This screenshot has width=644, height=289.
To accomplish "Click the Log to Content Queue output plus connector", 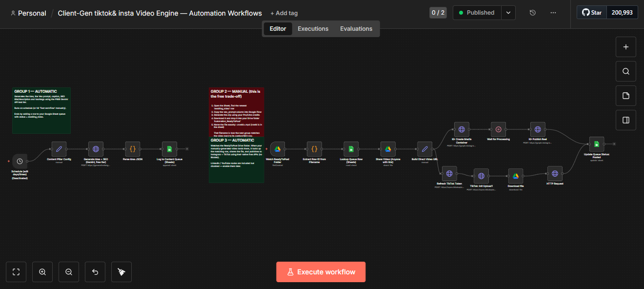I will (x=187, y=149).
